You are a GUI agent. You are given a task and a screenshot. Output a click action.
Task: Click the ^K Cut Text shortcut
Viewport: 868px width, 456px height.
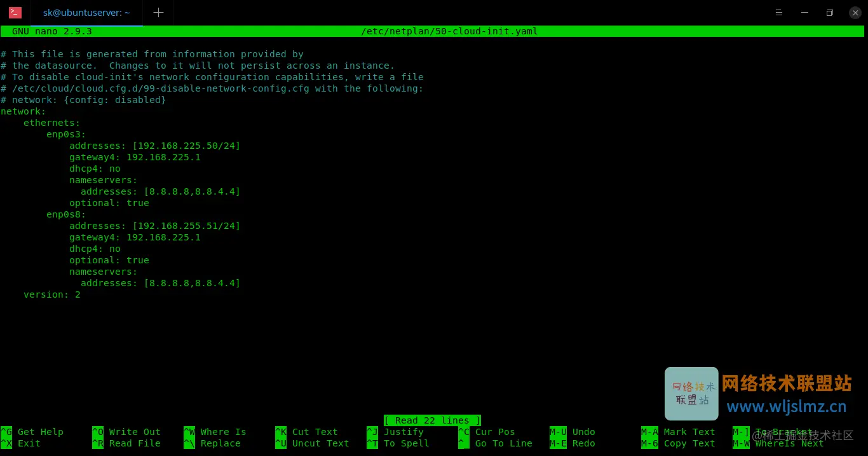click(x=307, y=432)
